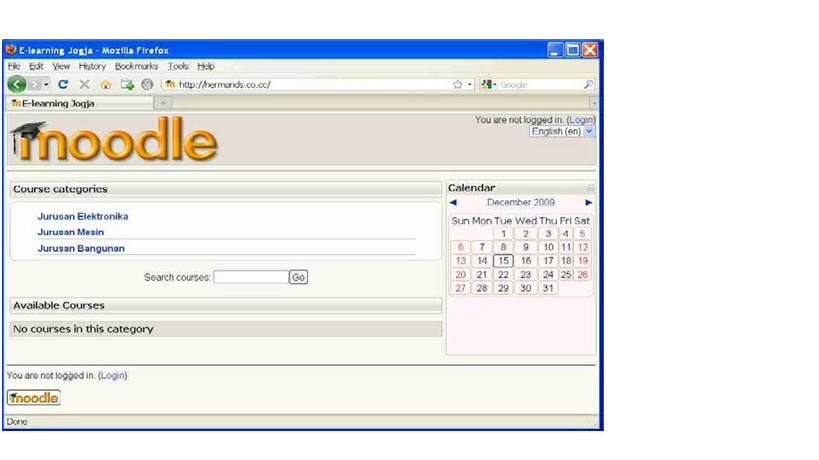
Task: Open the Bookmarks menu
Action: click(x=136, y=66)
